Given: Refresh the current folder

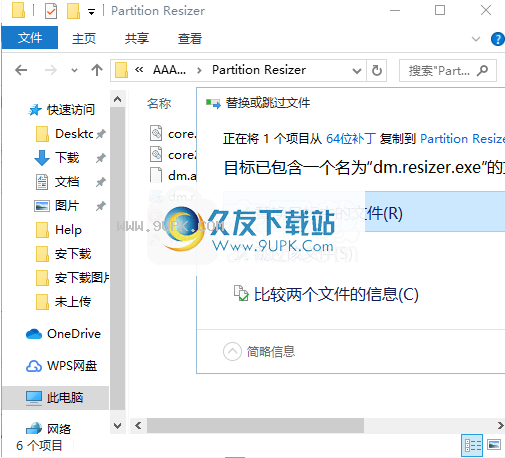Looking at the screenshot, I should pos(377,71).
